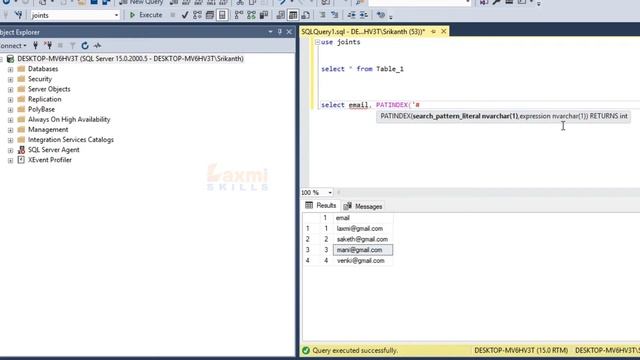Open the Connect dropdown in Object Explorer

click(13, 46)
